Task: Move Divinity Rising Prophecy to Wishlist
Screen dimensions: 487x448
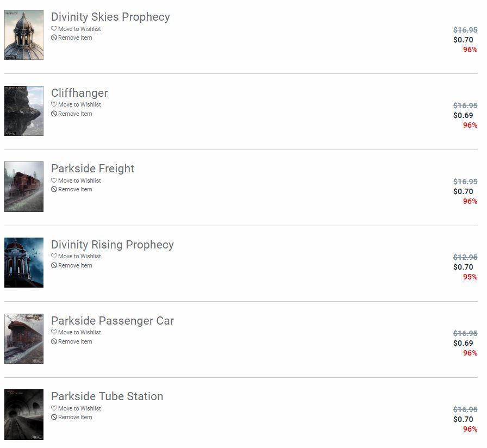Action: (79, 256)
